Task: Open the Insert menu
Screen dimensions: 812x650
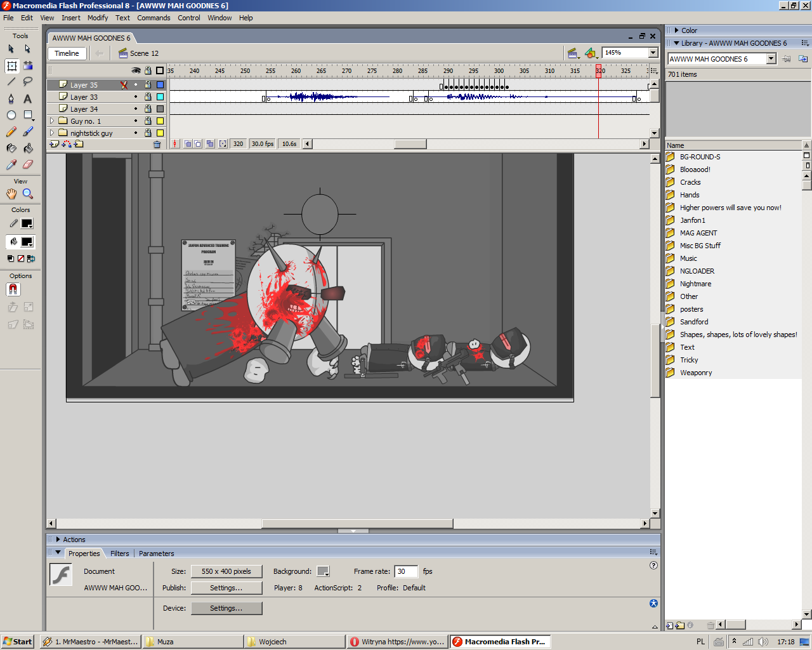Action: [x=71, y=18]
